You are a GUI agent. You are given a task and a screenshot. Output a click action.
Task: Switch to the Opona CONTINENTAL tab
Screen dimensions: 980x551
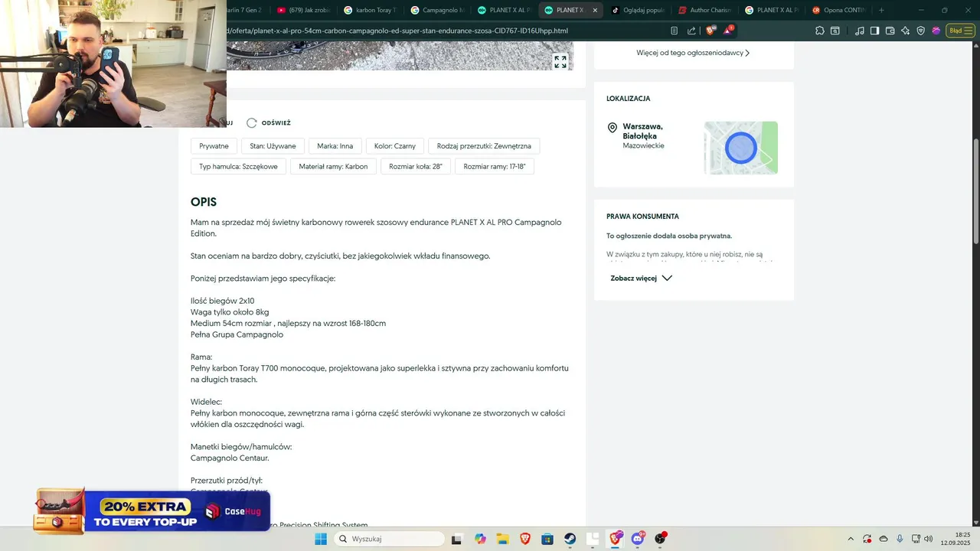tap(838, 10)
